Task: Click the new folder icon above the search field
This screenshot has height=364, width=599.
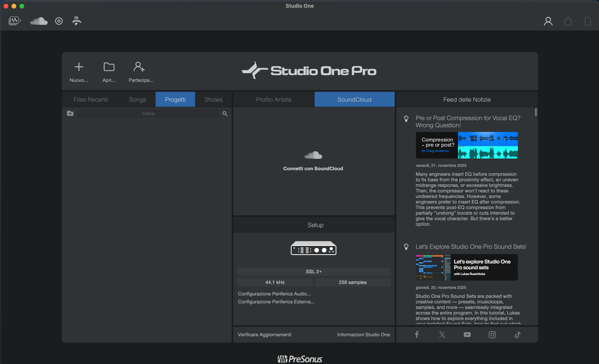Action: coord(70,113)
